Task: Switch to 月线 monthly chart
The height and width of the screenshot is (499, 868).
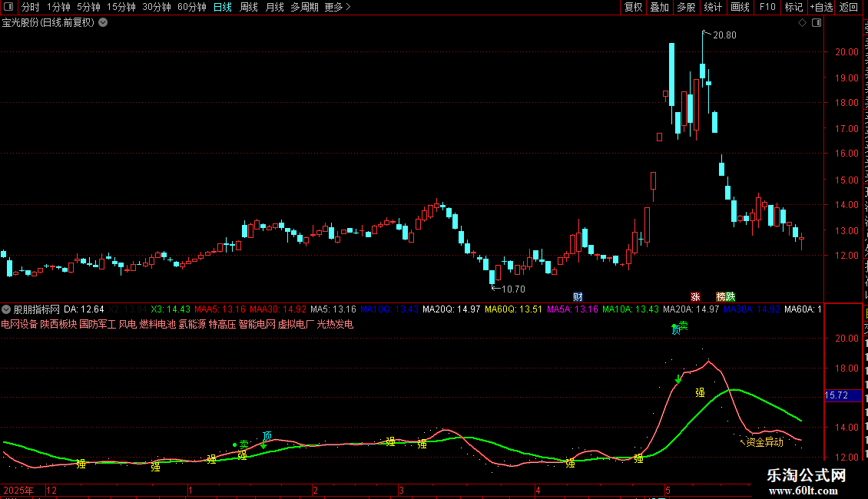Action: (274, 7)
